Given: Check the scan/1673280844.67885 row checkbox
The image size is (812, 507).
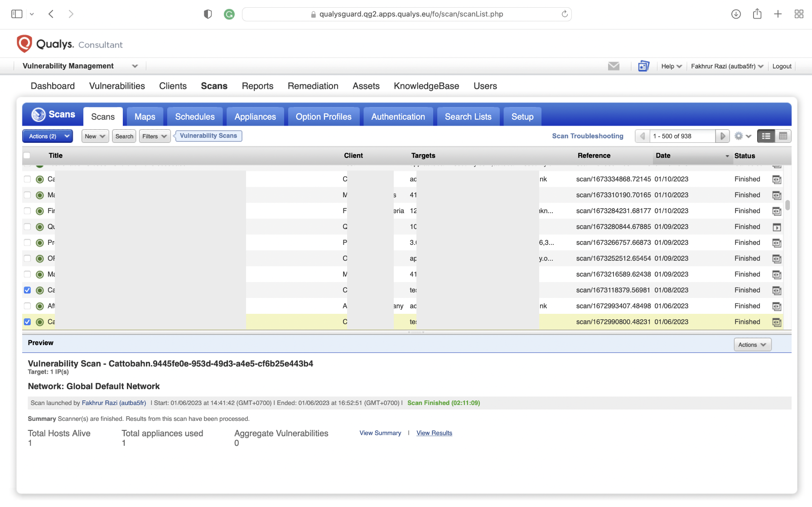Looking at the screenshot, I should point(27,227).
